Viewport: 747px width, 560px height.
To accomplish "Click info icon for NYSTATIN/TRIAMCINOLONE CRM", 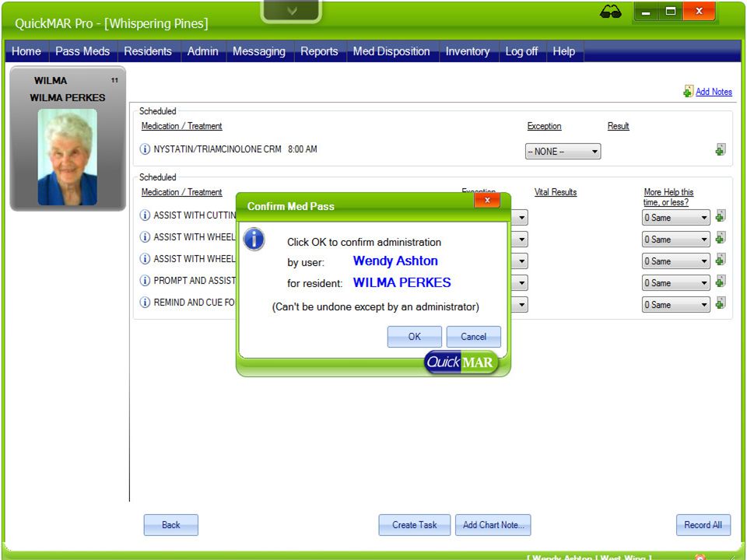I will tap(145, 149).
